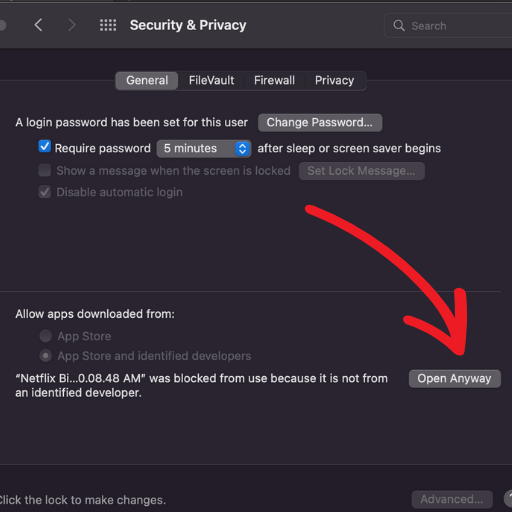Click the help question mark button
Viewport: 512px width, 512px height.
508,499
